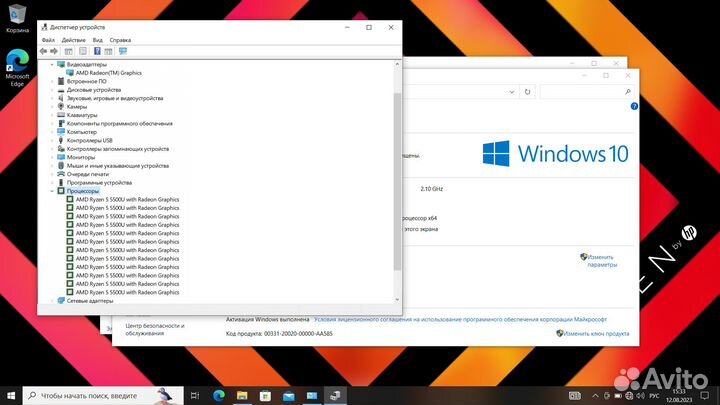Click the Звуковые, игровые и видеоустройства speaker icon
The width and height of the screenshot is (720, 405).
click(61, 98)
